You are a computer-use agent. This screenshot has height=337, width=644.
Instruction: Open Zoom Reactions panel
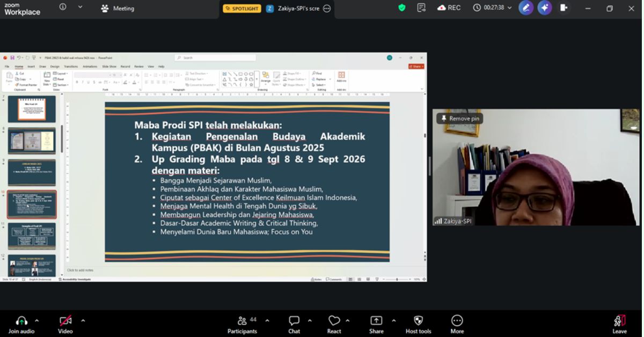[x=334, y=323]
